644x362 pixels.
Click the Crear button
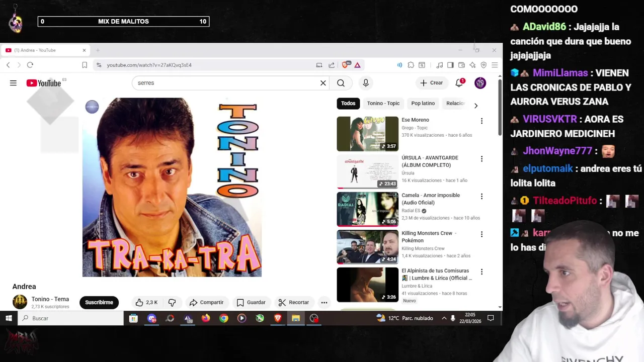tap(432, 83)
